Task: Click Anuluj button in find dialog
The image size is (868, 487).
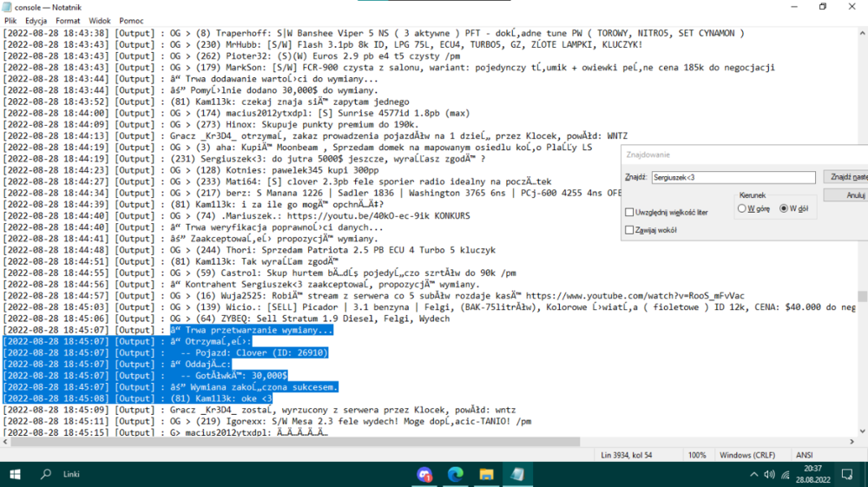Action: tap(845, 194)
